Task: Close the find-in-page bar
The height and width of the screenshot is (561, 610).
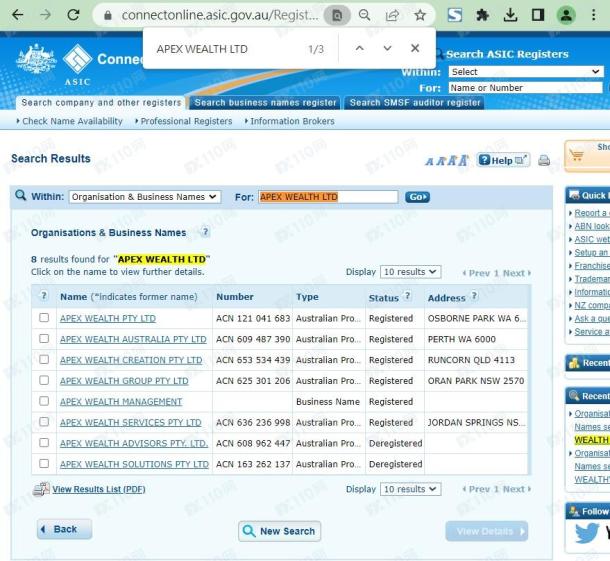Action: click(x=415, y=48)
